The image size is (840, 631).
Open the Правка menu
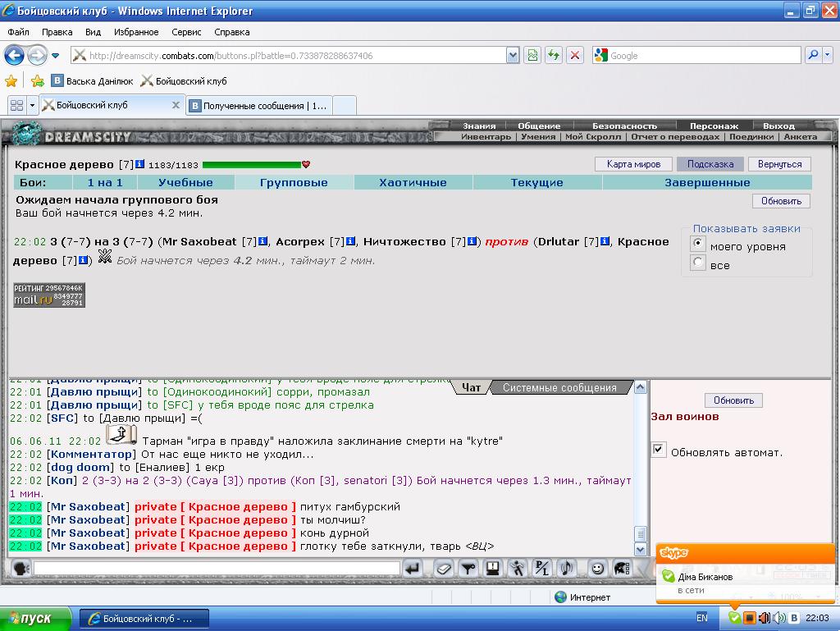coord(57,32)
